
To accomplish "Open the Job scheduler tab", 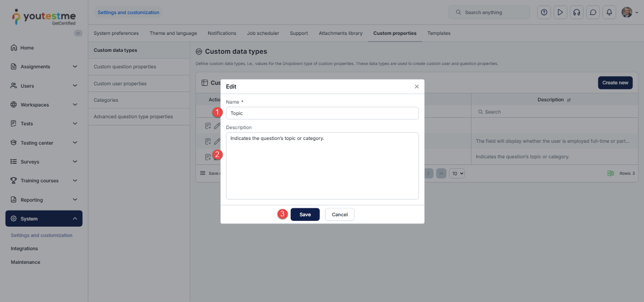I will (263, 33).
